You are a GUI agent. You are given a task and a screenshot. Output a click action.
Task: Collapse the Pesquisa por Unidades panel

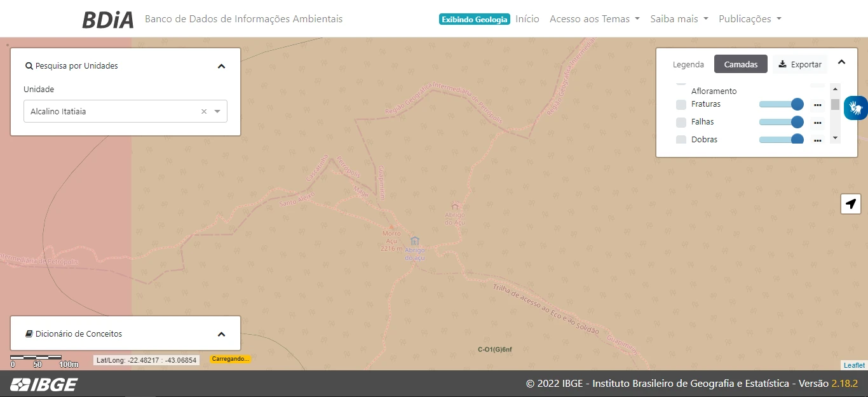coord(221,66)
